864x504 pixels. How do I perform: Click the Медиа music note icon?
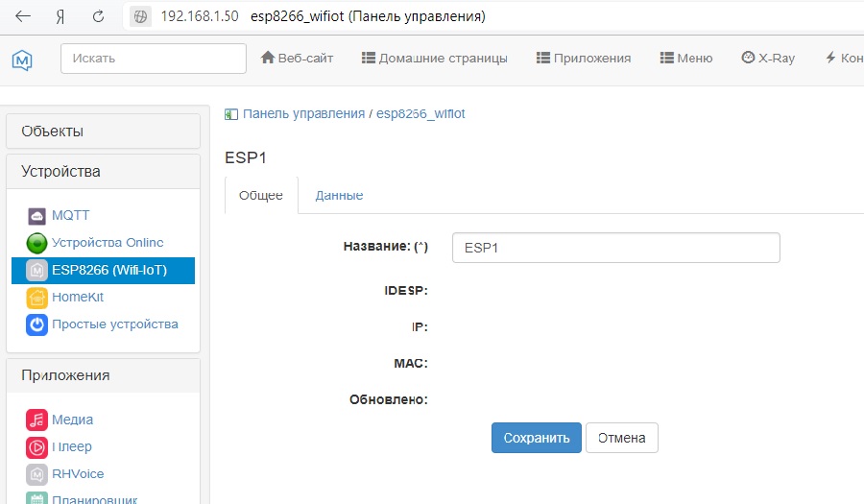[x=36, y=420]
